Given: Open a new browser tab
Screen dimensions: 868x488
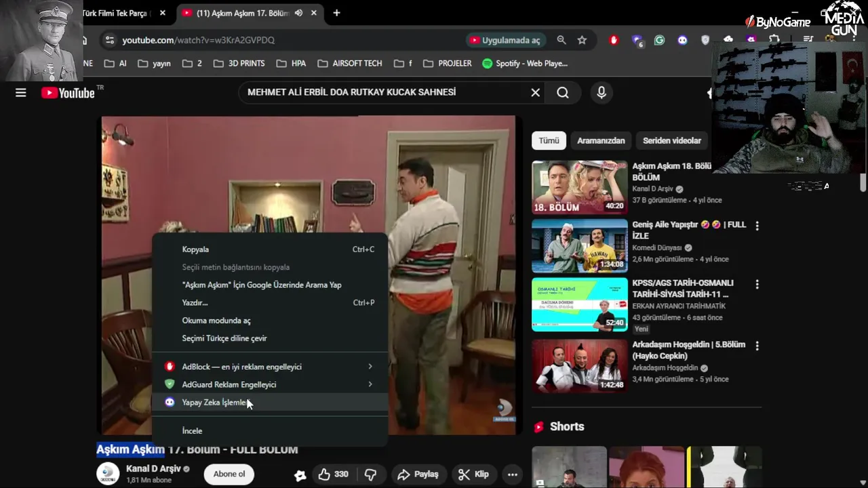Looking at the screenshot, I should 336,13.
